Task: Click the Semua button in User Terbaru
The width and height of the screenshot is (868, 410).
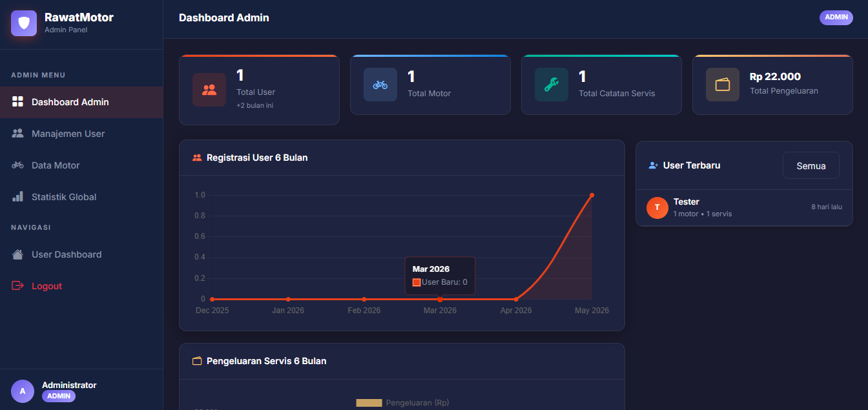Action: (x=811, y=165)
